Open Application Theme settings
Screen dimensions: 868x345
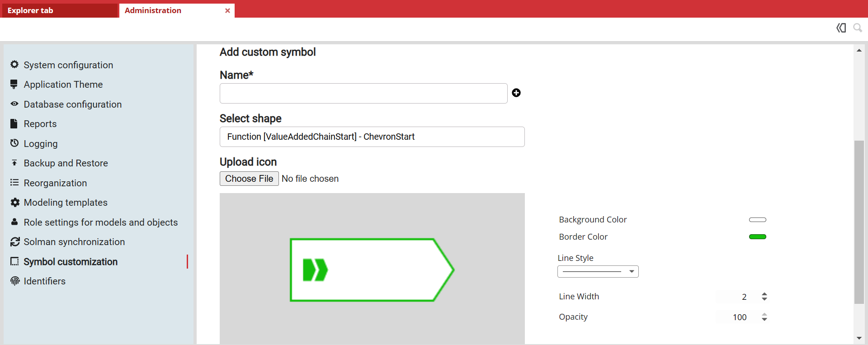tap(63, 85)
